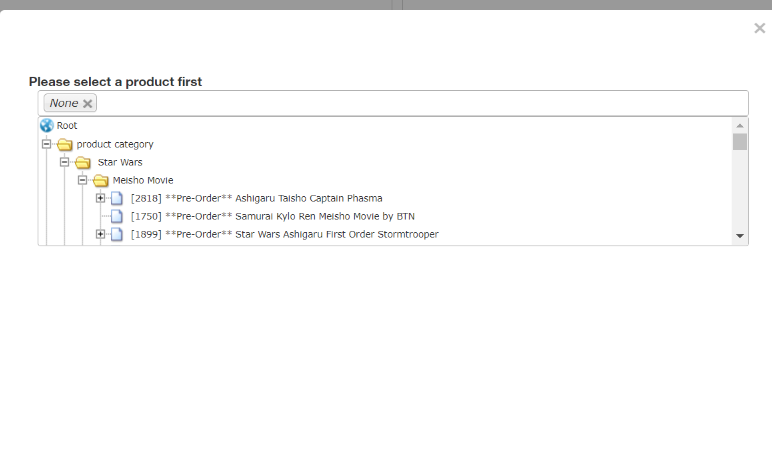Collapse the Star Wars node

click(x=64, y=162)
